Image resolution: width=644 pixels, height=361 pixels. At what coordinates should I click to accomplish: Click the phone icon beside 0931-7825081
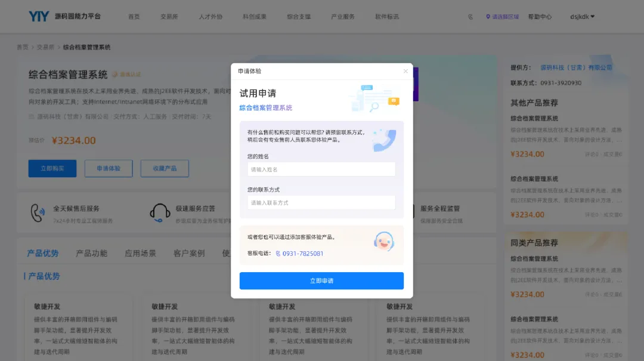278,254
